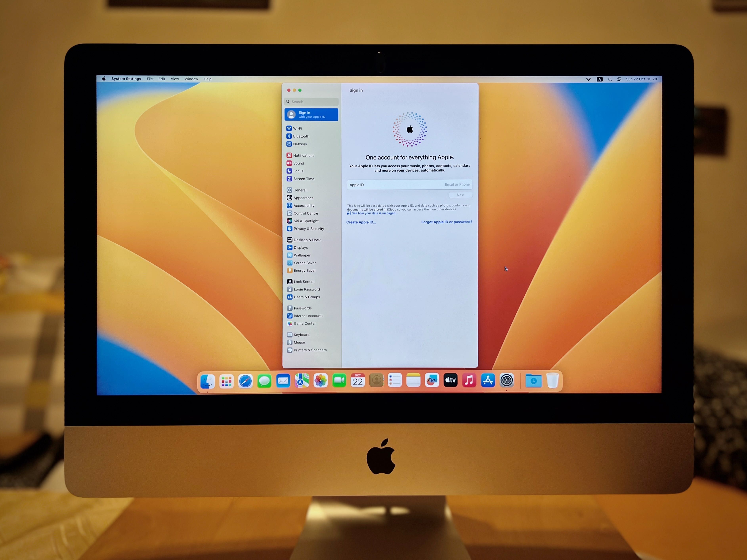Image resolution: width=747 pixels, height=560 pixels.
Task: Click Apple ID email or phone field
Action: [410, 184]
